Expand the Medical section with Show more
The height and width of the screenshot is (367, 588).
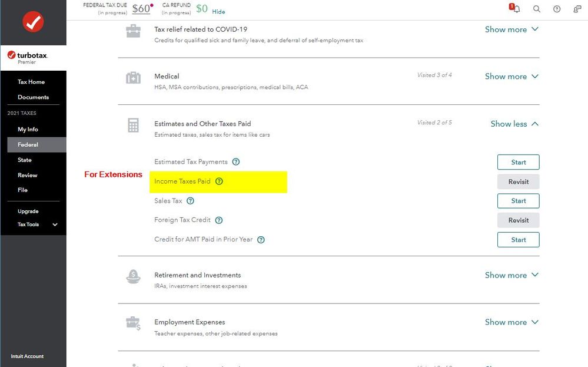(x=512, y=77)
